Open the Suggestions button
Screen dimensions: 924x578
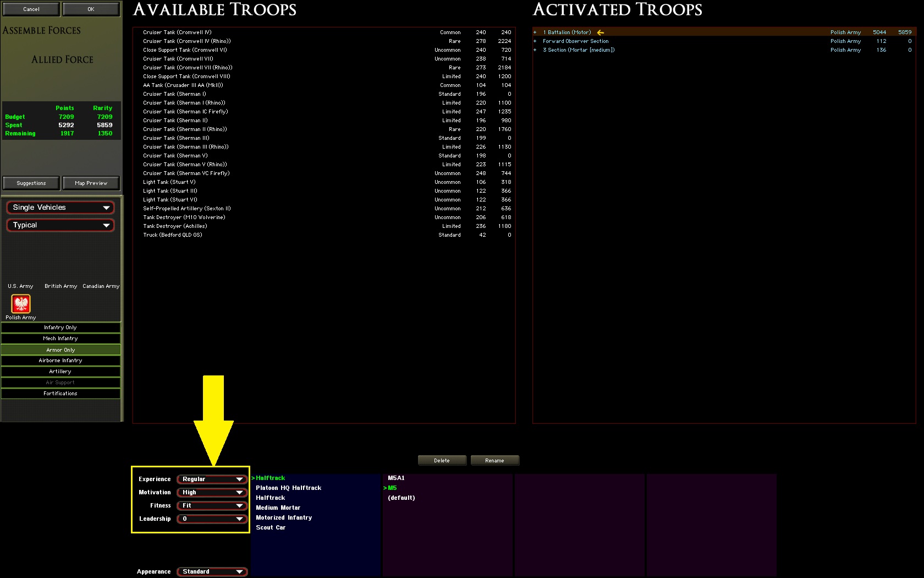click(31, 183)
